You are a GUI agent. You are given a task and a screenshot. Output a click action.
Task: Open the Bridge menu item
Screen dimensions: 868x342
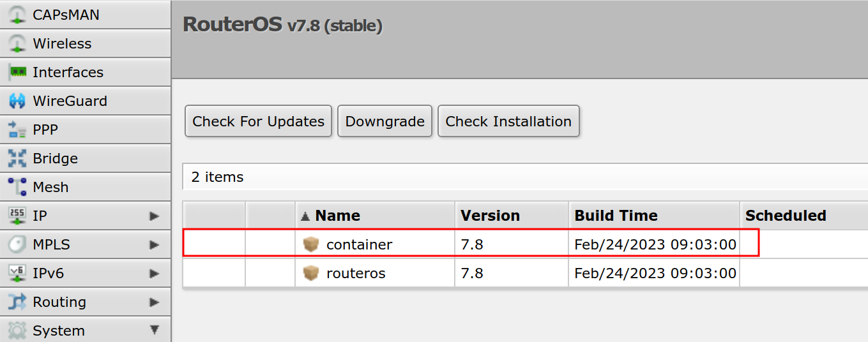point(56,159)
